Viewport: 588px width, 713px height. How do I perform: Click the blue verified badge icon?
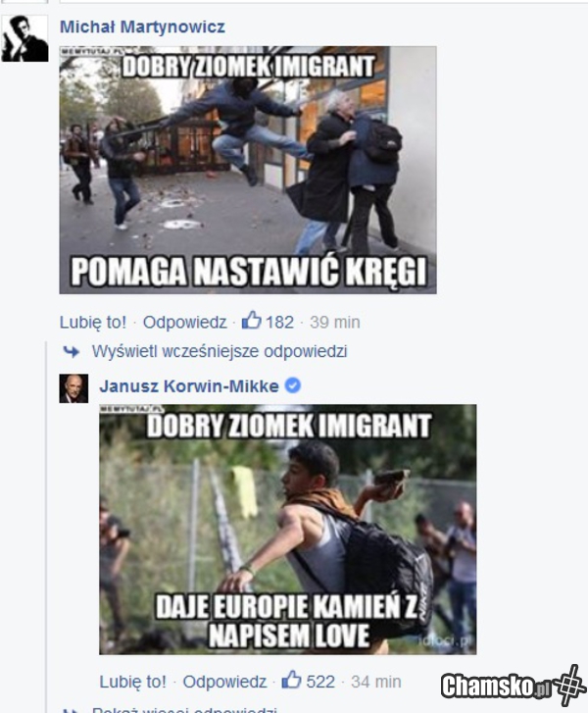click(x=293, y=385)
